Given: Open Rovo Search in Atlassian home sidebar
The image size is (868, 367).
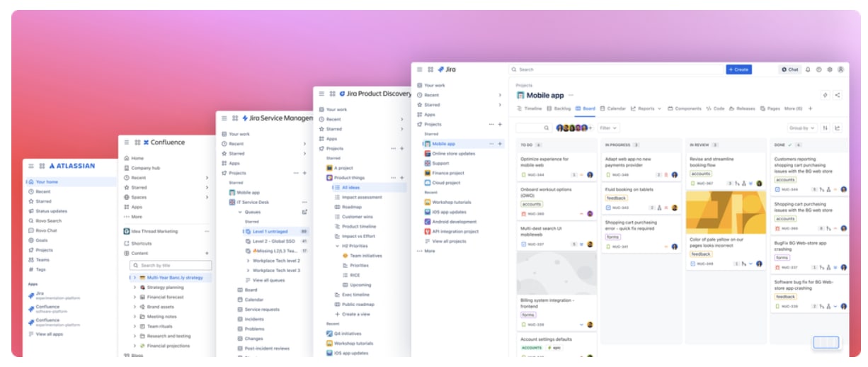Looking at the screenshot, I should [44, 220].
